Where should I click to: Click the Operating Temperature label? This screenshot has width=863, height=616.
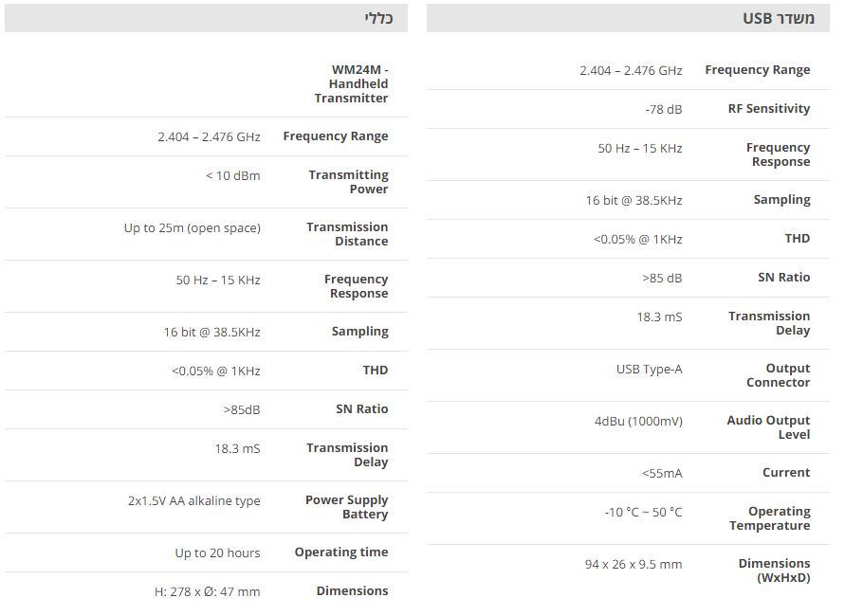pos(769,518)
